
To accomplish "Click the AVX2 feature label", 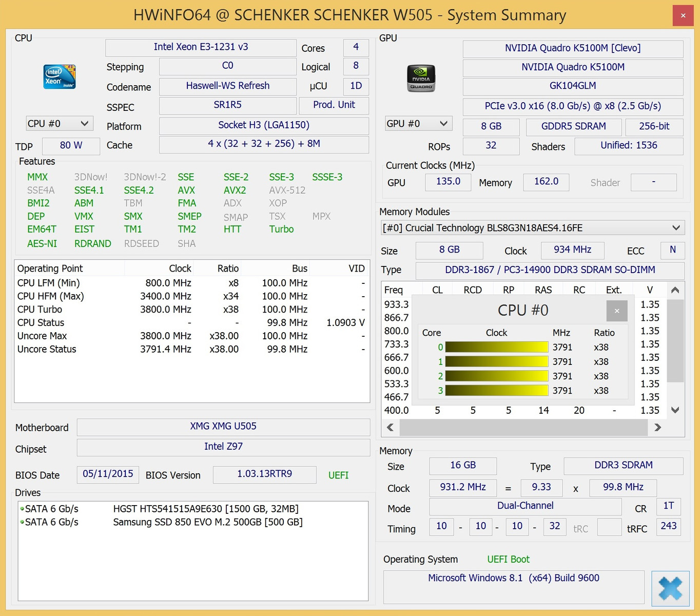I will click(235, 190).
